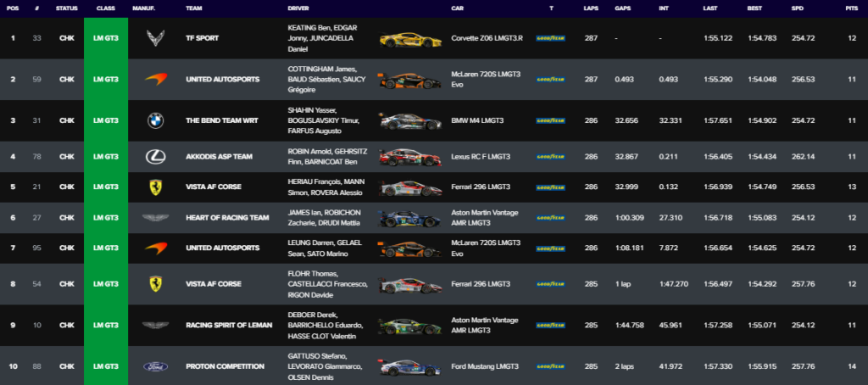The height and width of the screenshot is (385, 868).
Task: Click Goodyear logo in Heart of Racing row
Action: [x=550, y=218]
